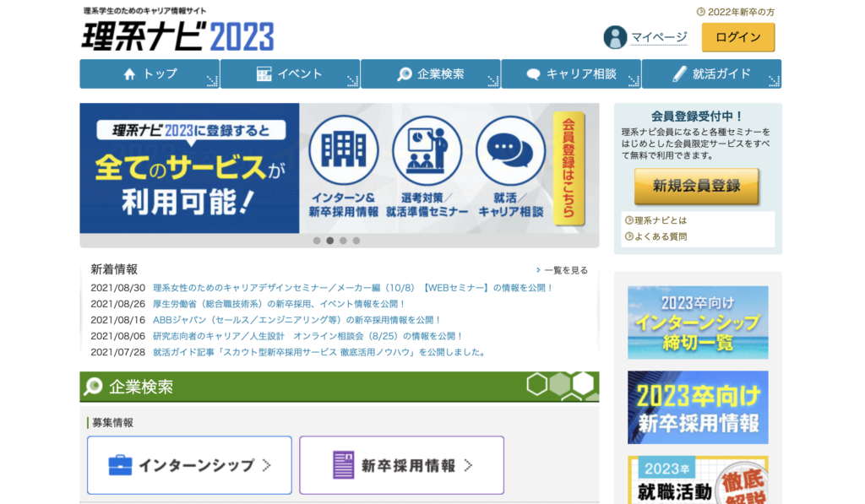
Task: Click the chevron on 新卒採用情報 button
Action: [x=468, y=465]
